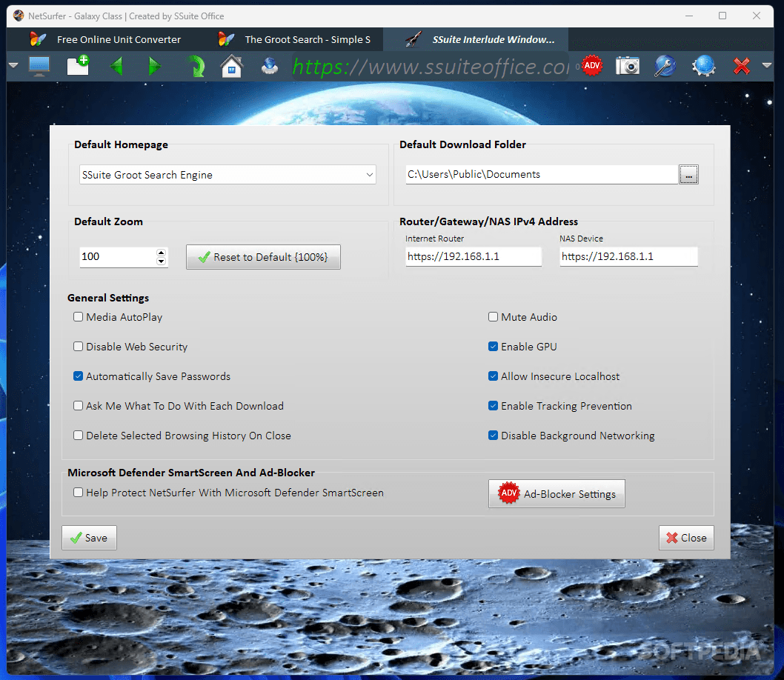Toggle Disable Web Security checkbox
This screenshot has height=680, width=784.
coord(78,346)
